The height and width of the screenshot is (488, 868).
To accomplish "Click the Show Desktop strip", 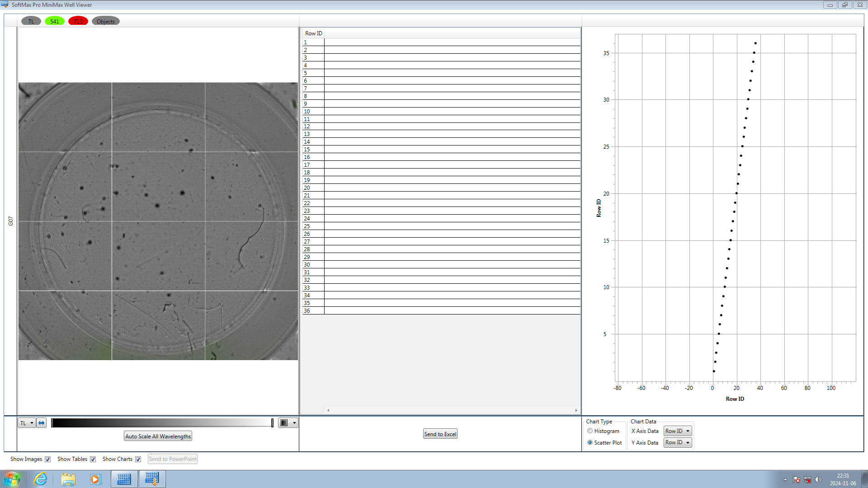I will [x=865, y=479].
